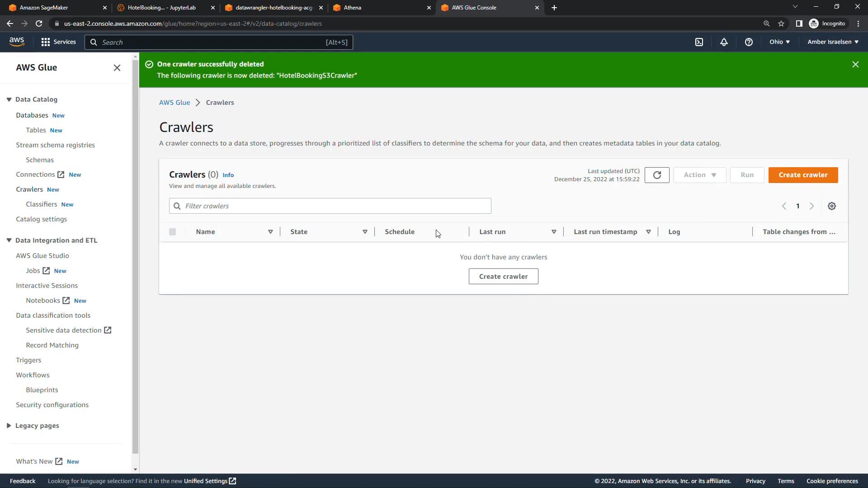Open table preferences gear icon
This screenshot has width=868, height=488.
click(831, 206)
